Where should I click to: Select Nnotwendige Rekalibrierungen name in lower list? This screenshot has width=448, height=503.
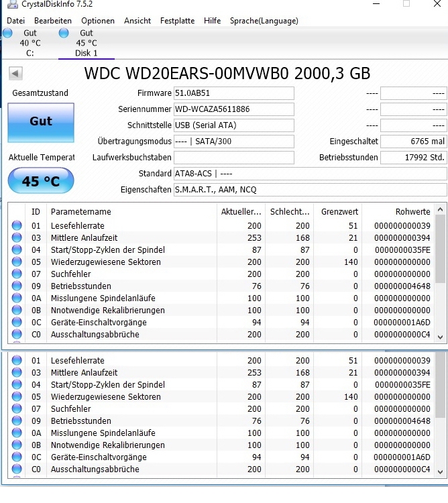[x=108, y=445]
